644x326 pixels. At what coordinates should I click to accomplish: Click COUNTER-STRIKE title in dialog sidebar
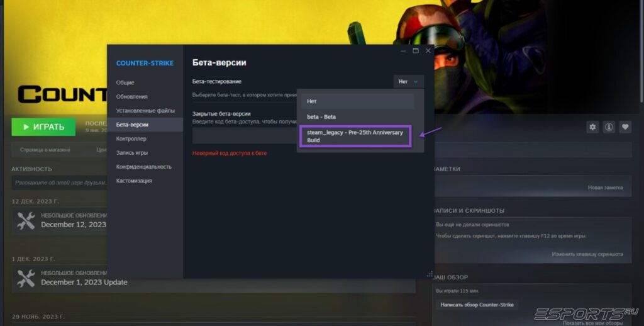[x=145, y=64]
